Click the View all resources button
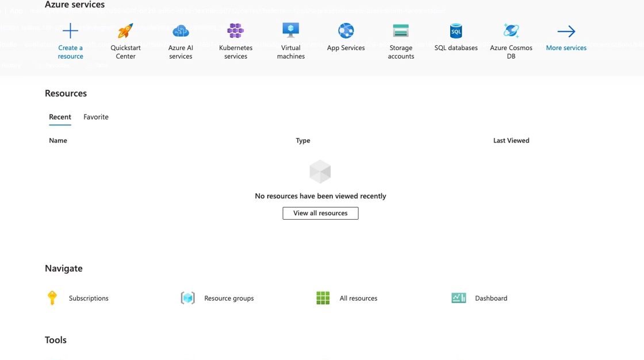 (320, 213)
